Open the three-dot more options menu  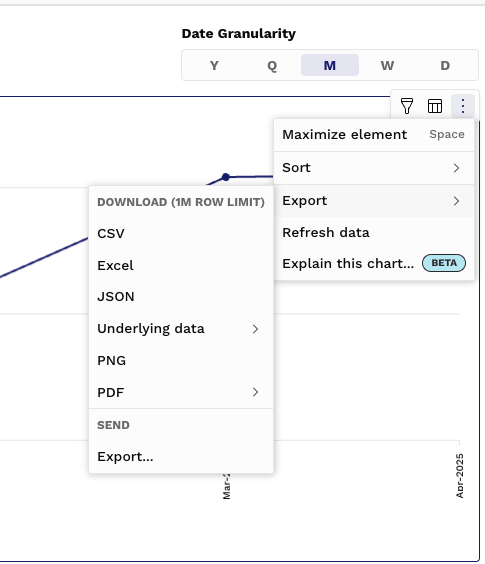click(463, 106)
